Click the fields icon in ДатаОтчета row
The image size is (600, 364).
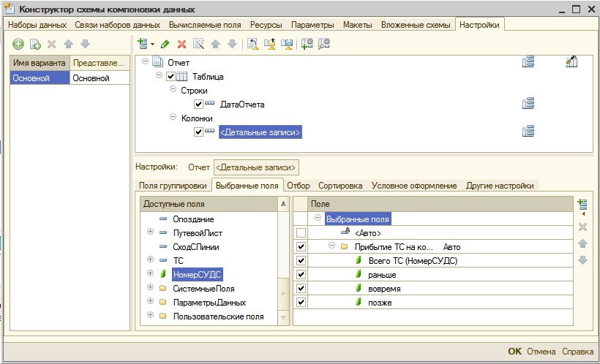coord(528,104)
